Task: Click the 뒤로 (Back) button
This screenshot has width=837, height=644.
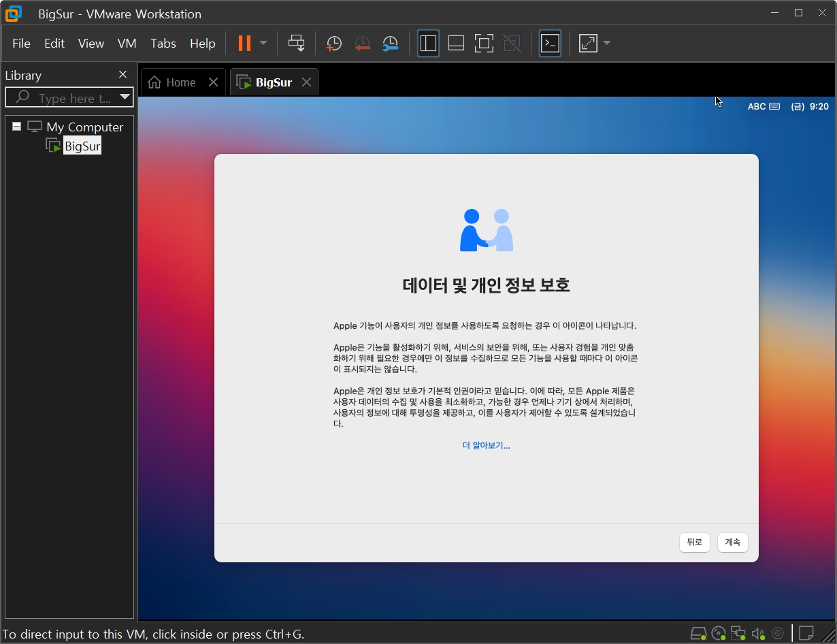Action: pos(695,542)
